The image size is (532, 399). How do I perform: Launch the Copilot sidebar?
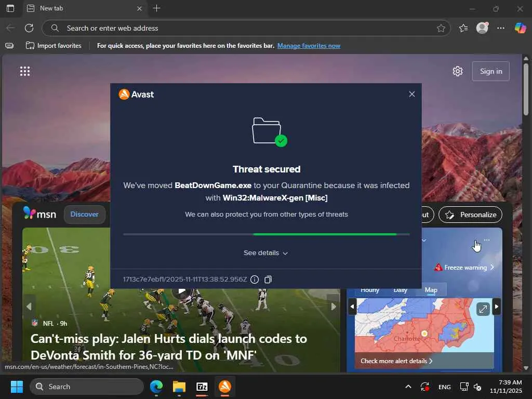[x=520, y=28]
